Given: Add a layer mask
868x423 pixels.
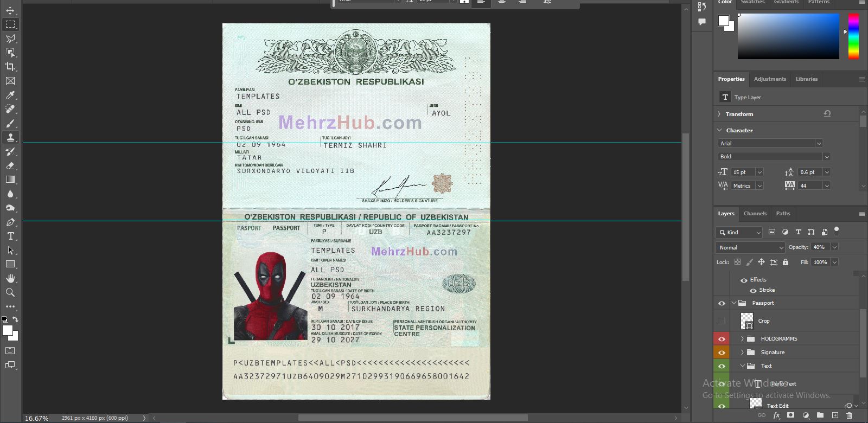Looking at the screenshot, I should (791, 415).
